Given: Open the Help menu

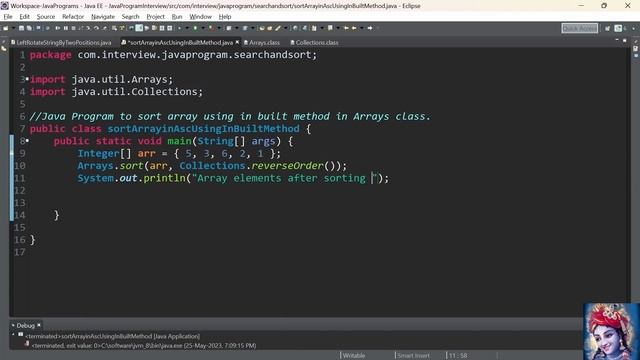Looking at the screenshot, I should (x=225, y=17).
